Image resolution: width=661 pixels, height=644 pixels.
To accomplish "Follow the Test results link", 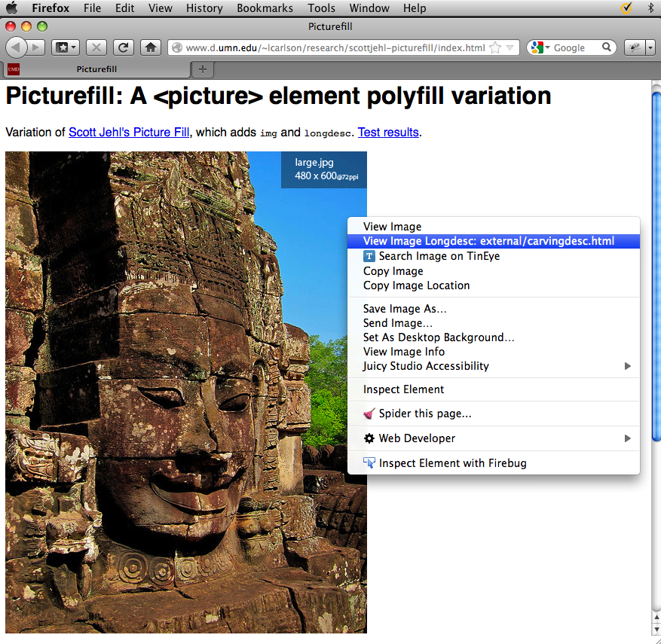I will (388, 133).
